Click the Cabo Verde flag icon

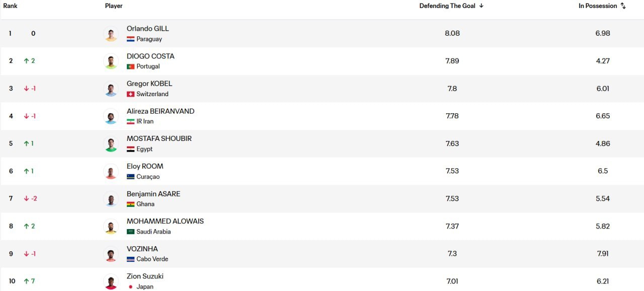[130, 259]
